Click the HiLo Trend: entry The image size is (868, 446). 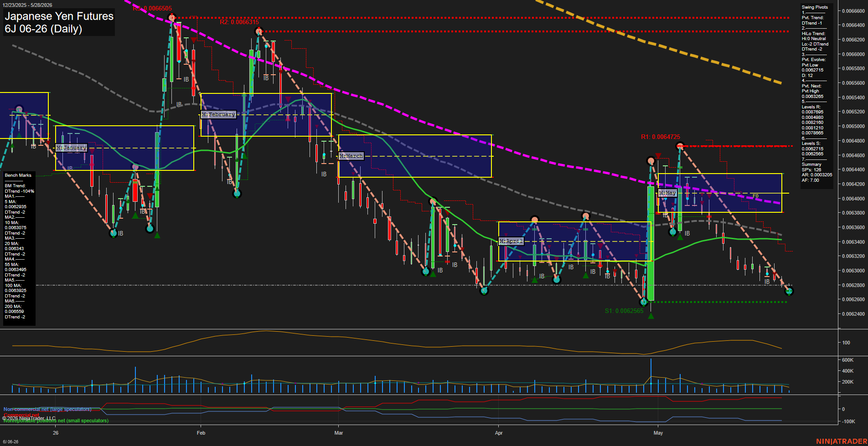814,33
